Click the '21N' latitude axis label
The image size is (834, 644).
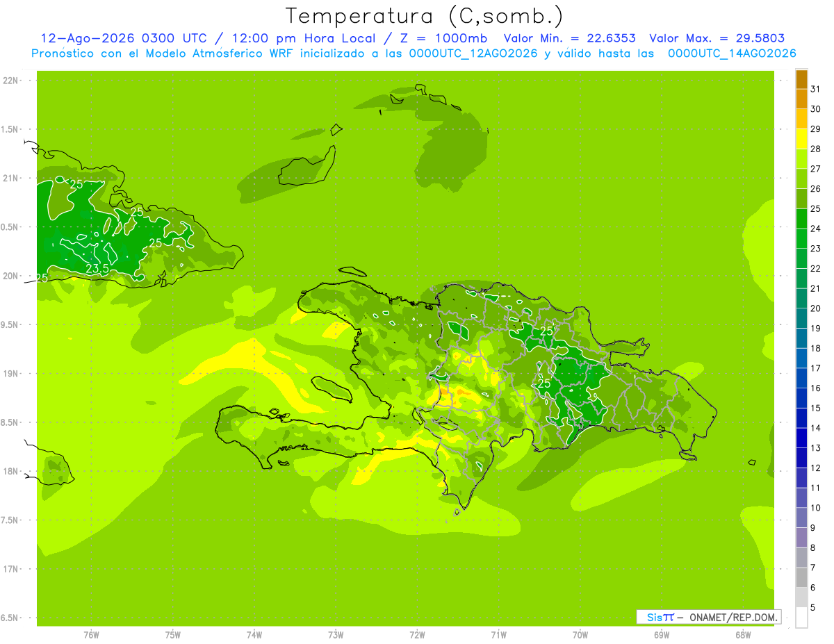pyautogui.click(x=10, y=179)
